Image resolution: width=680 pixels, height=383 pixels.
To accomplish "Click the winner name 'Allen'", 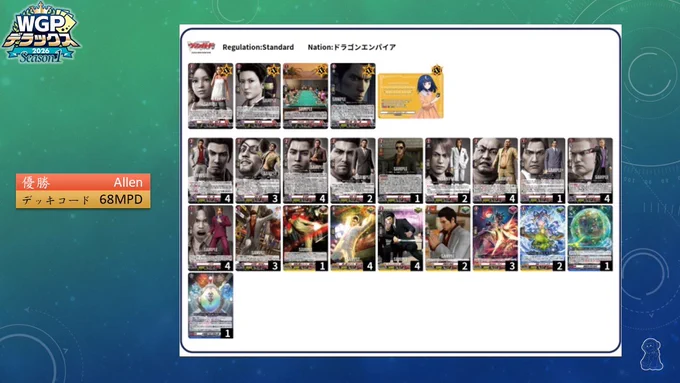I will [128, 183].
